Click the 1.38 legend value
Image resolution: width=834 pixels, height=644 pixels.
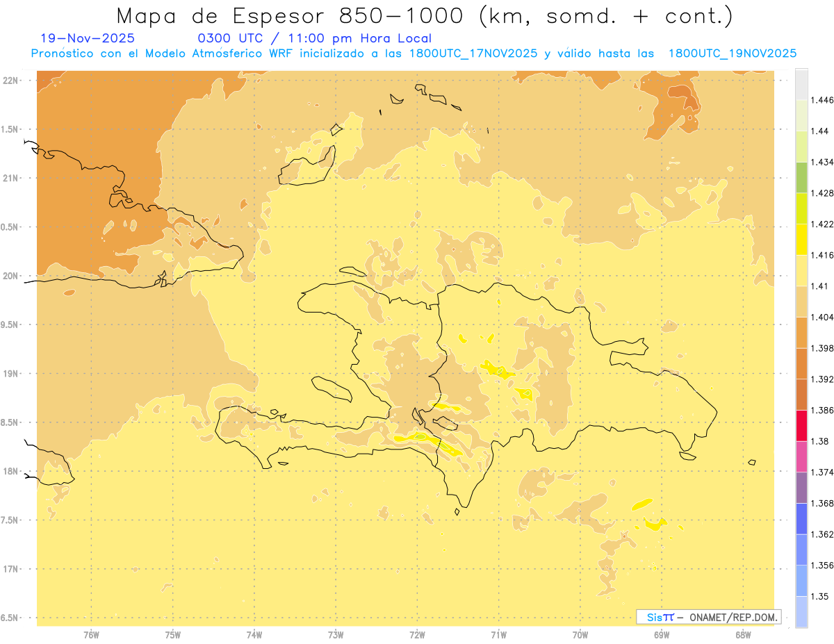[820, 441]
